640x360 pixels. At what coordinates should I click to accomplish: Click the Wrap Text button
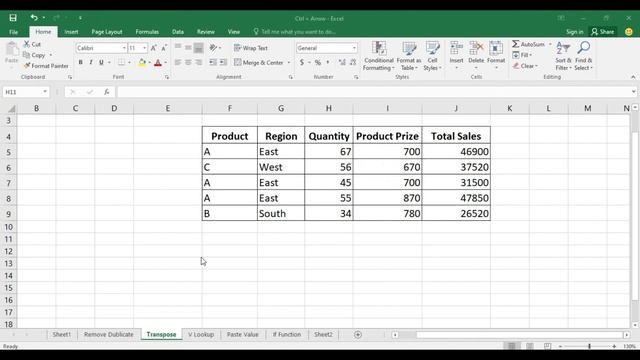[251, 48]
